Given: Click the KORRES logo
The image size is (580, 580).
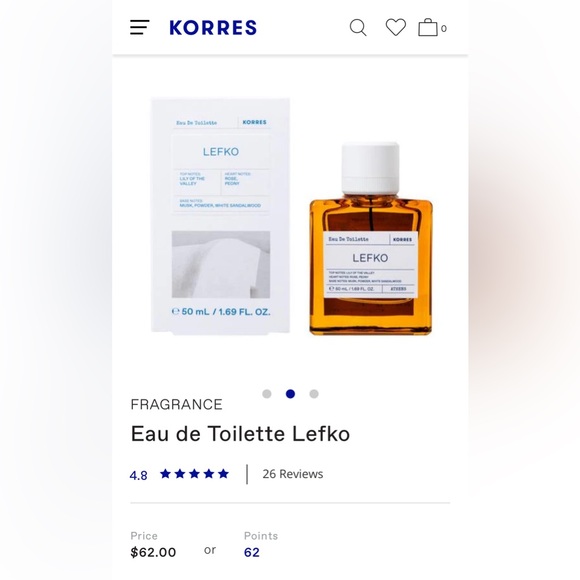Looking at the screenshot, I should point(213,28).
